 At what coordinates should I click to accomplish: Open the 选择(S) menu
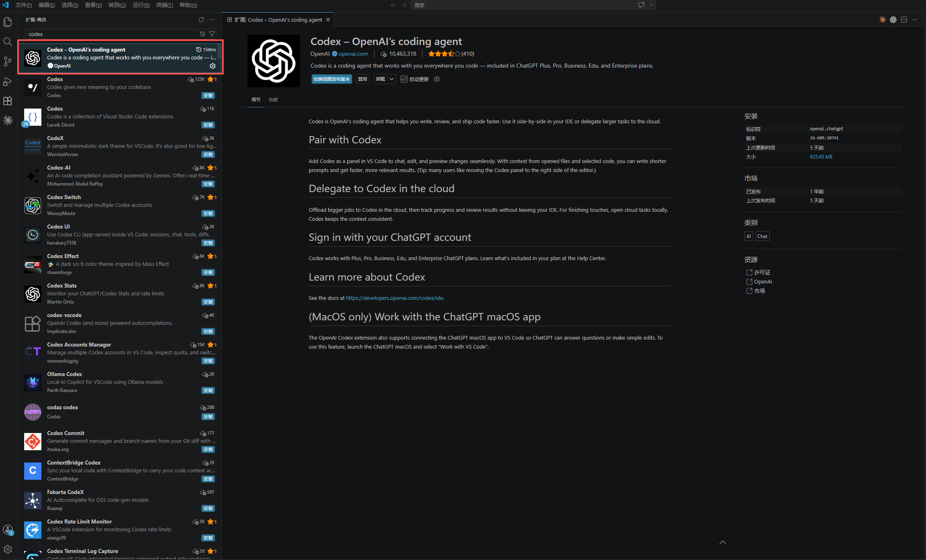[x=70, y=5]
